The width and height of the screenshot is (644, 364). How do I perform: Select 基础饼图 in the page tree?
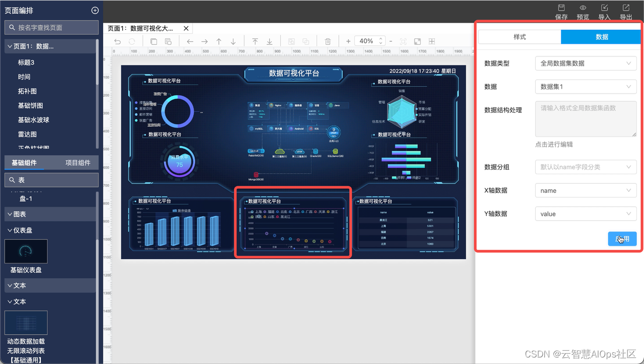pyautogui.click(x=30, y=105)
